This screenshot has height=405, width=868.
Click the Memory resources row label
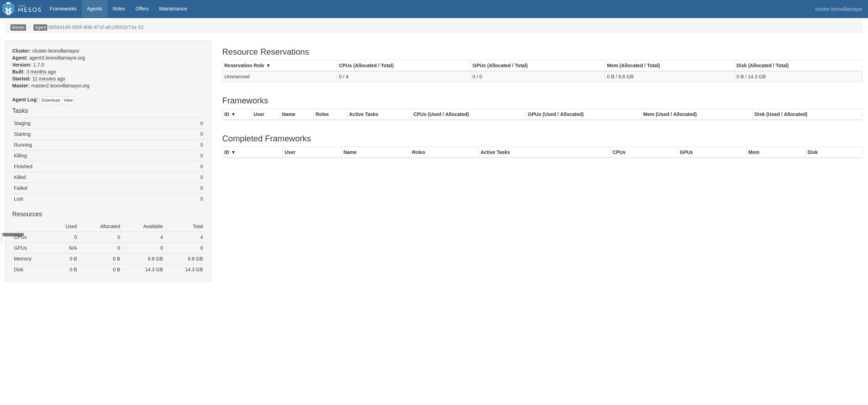coord(23,259)
